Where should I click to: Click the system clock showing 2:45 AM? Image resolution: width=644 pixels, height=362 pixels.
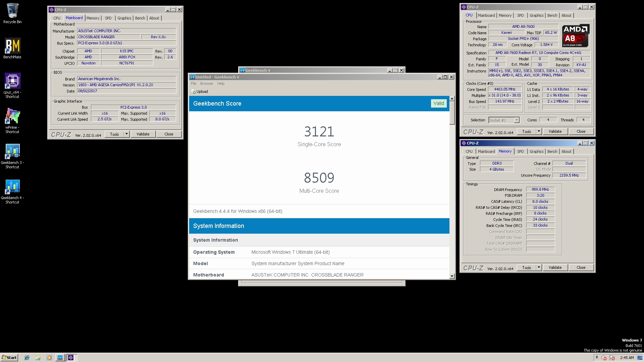click(627, 358)
